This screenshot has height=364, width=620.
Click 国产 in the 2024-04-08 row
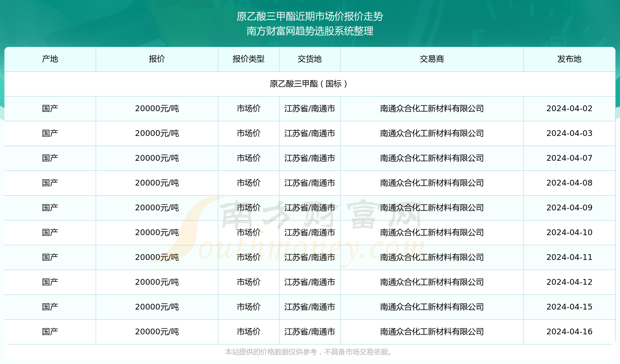pyautogui.click(x=50, y=183)
